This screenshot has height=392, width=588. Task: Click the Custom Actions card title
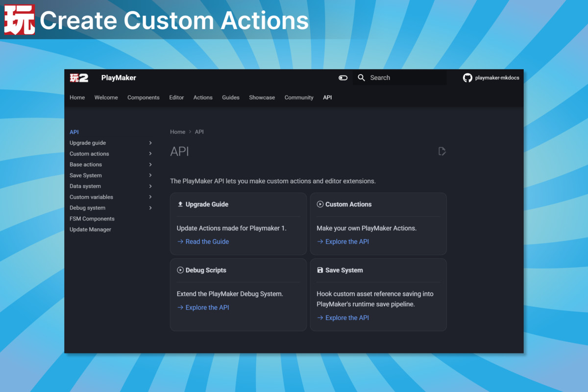coord(348,204)
